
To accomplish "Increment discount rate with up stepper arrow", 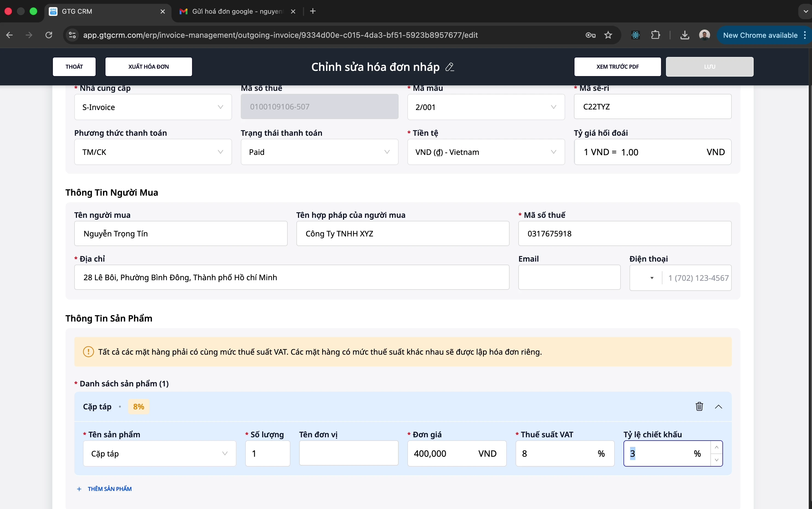I will coord(716,447).
